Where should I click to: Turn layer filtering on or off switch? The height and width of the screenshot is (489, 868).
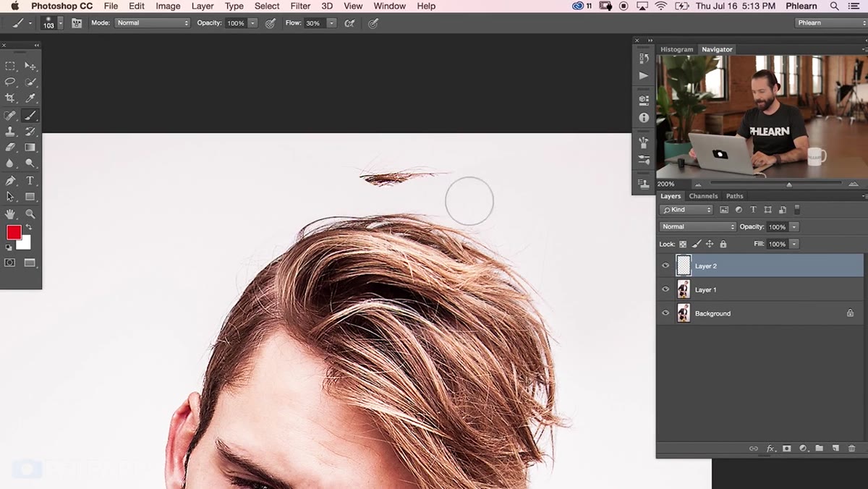pyautogui.click(x=797, y=210)
